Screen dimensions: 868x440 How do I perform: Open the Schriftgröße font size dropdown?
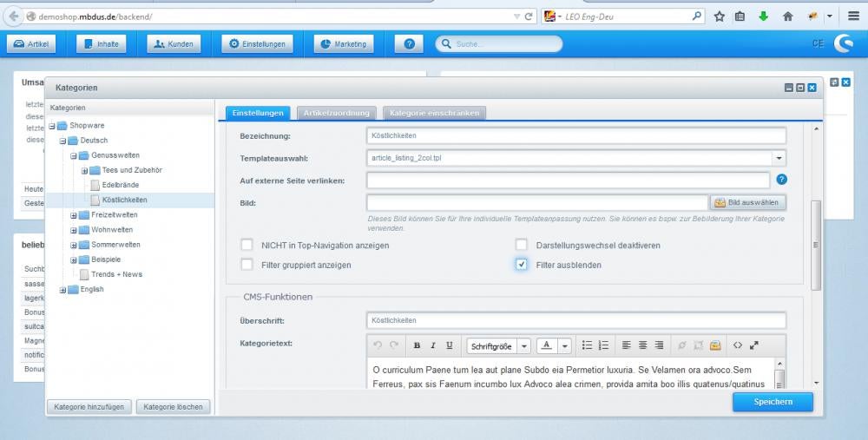(x=524, y=345)
